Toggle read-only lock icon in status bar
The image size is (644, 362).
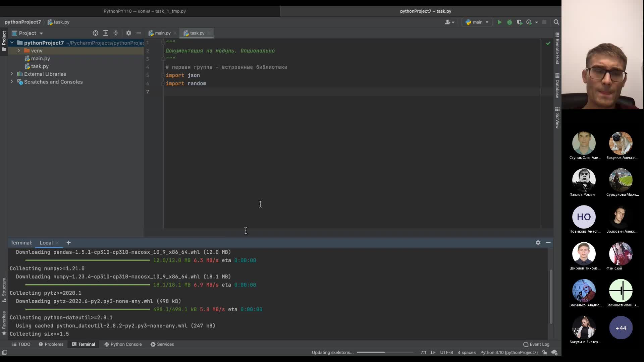544,353
